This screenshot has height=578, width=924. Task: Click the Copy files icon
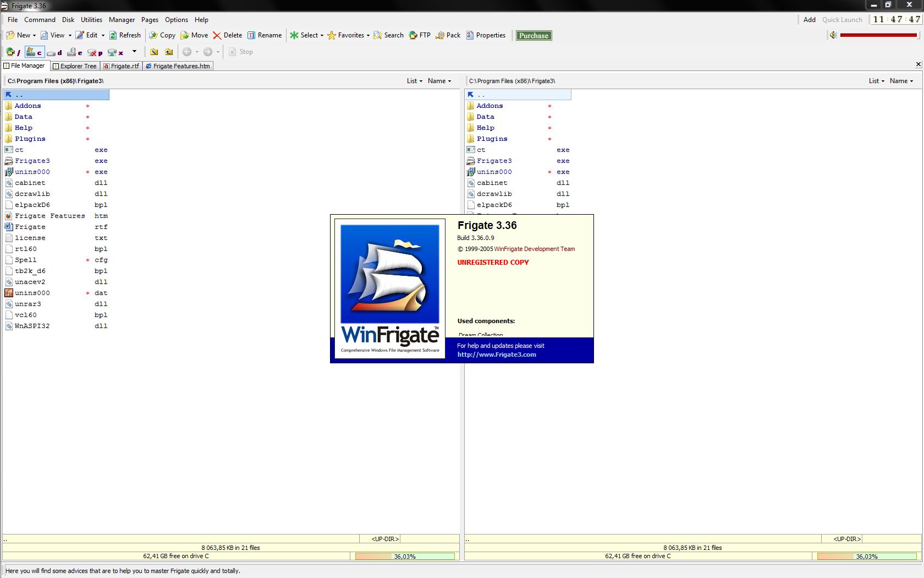(x=153, y=35)
